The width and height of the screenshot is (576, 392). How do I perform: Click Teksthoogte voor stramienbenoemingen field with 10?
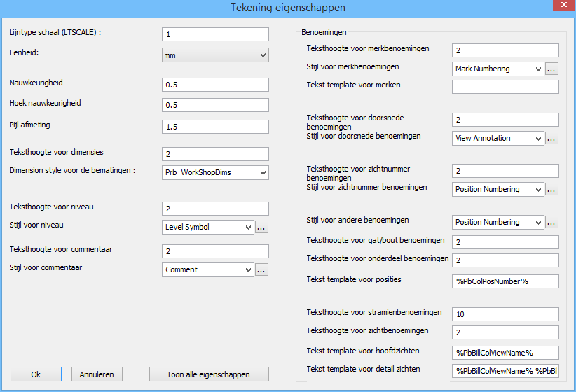pos(505,314)
